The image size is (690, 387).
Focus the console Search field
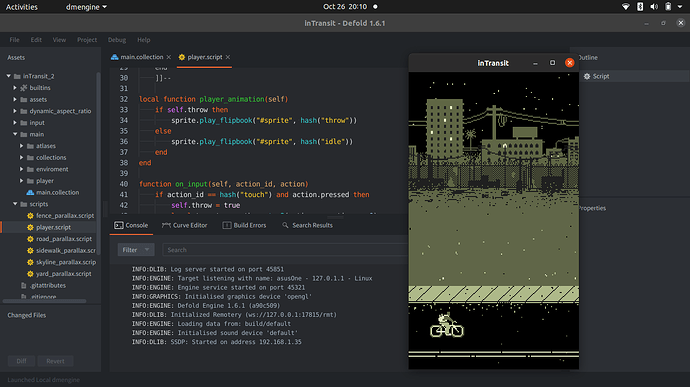[286, 250]
